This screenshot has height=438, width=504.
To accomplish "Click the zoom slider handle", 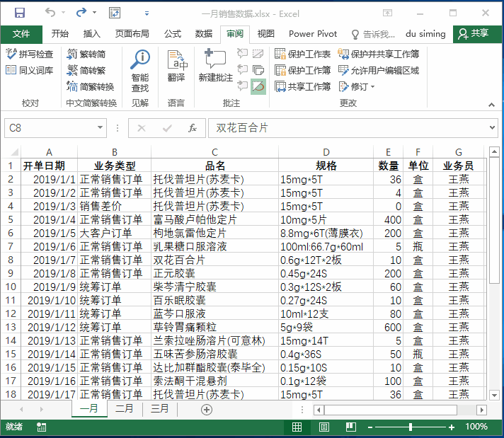I will click(x=411, y=427).
